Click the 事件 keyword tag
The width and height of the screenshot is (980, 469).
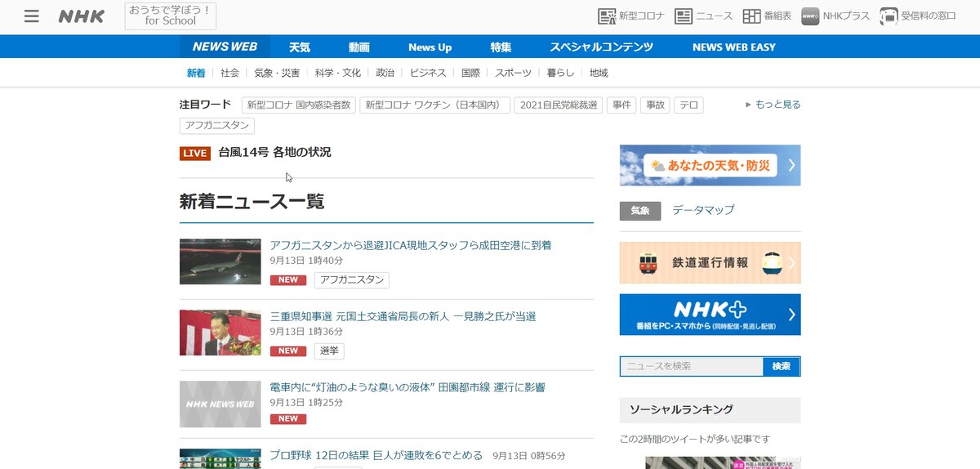(621, 105)
